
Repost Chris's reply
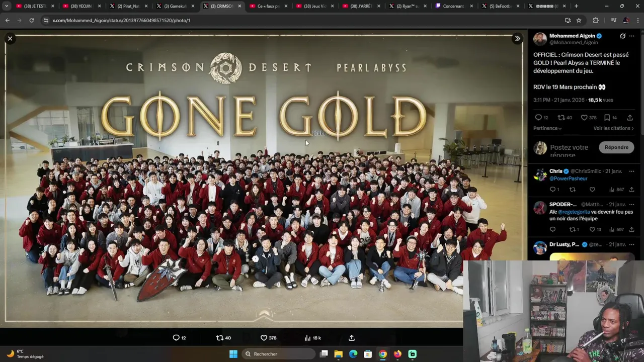pyautogui.click(x=572, y=190)
